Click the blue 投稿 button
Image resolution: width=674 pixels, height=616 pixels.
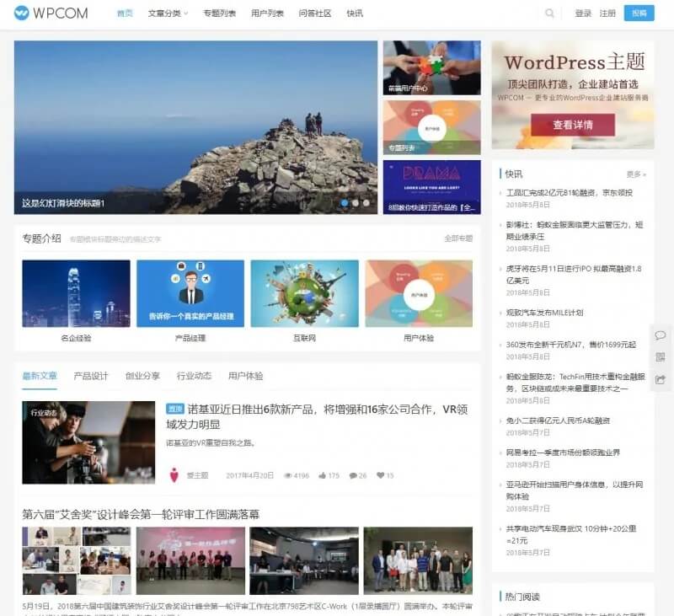639,13
